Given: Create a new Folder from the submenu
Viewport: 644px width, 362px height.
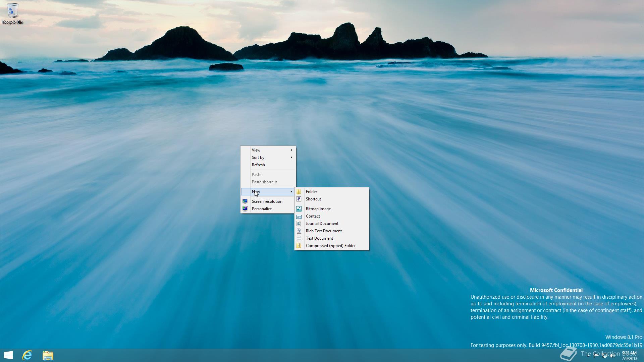Looking at the screenshot, I should point(332,191).
